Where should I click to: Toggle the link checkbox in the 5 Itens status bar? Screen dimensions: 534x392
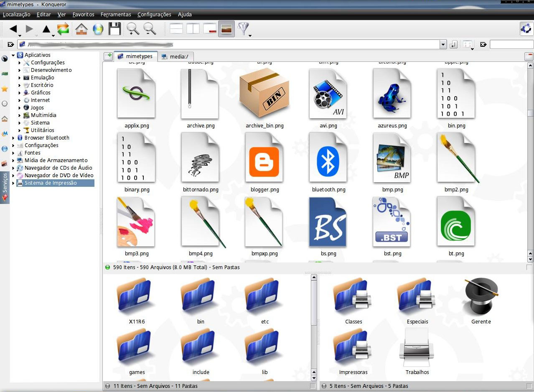[x=529, y=386]
